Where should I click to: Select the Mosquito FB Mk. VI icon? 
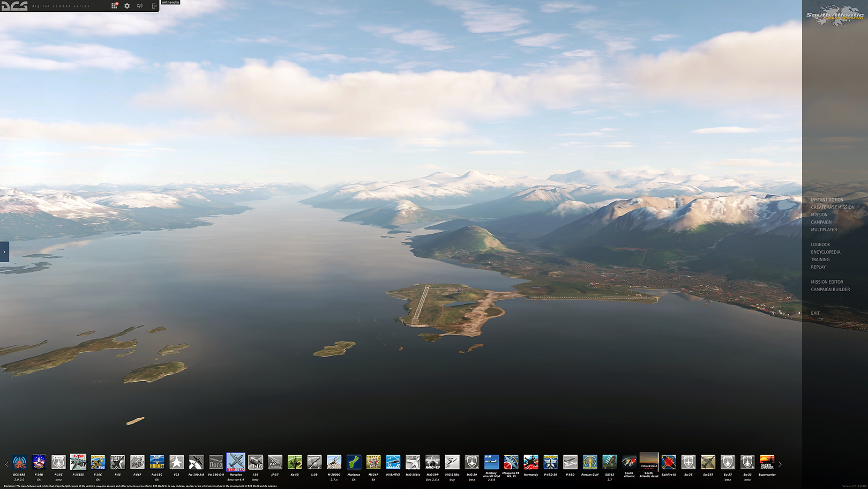[x=511, y=462]
